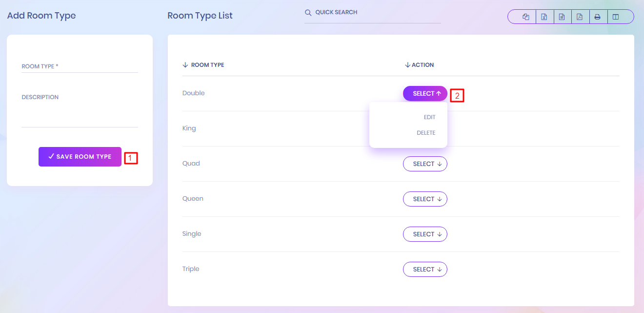This screenshot has width=644, height=313.
Task: Focus the Room Type input field
Action: point(80,67)
